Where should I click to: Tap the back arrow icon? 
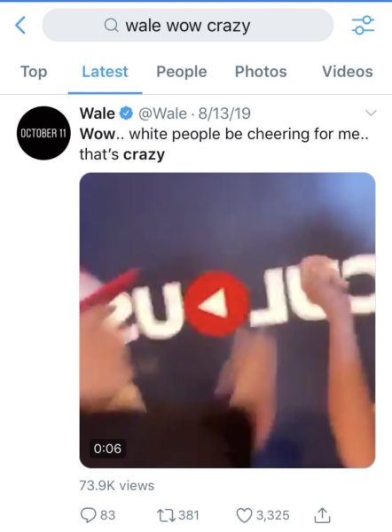20,26
